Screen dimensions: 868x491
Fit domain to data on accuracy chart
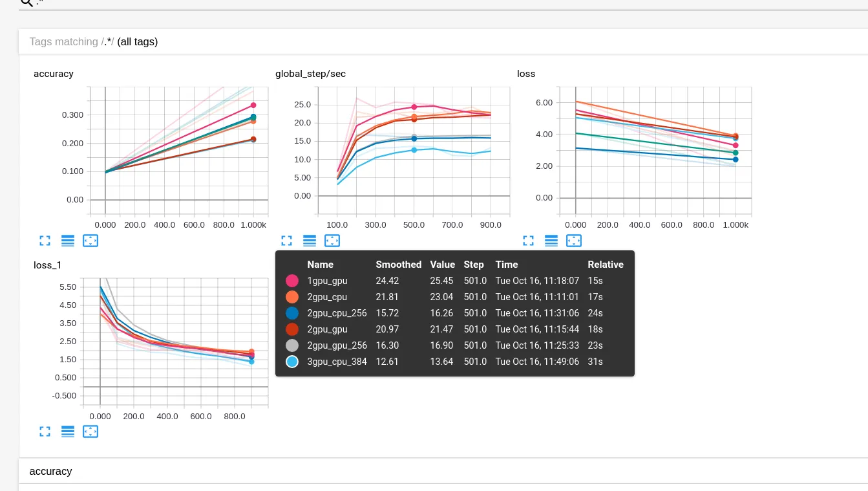click(x=90, y=241)
